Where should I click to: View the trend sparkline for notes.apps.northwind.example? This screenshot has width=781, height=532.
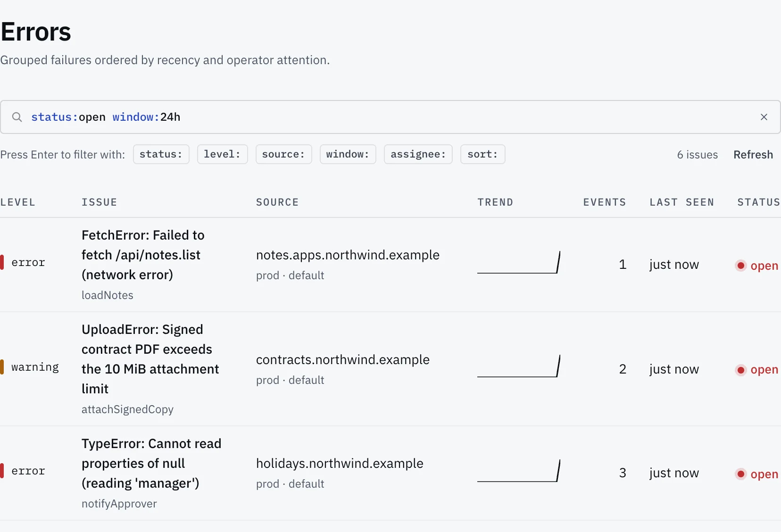click(519, 262)
